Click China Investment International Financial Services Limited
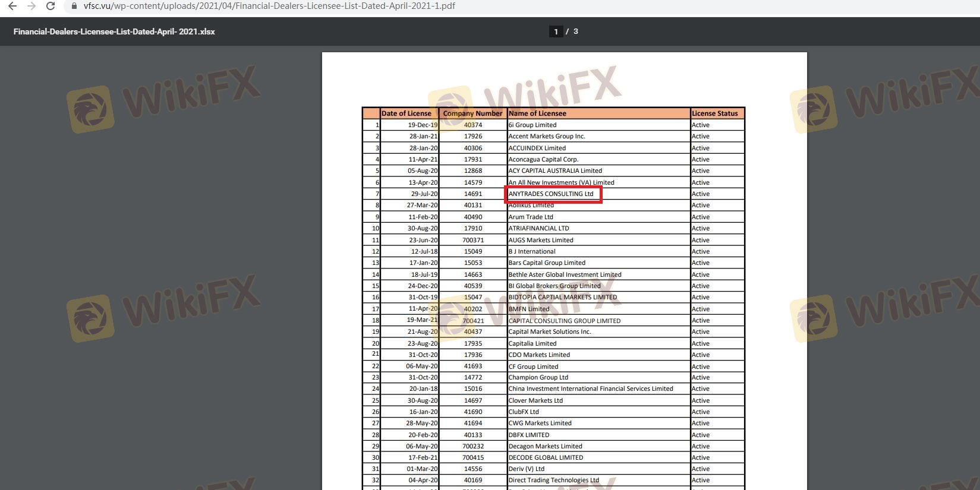Screen dimensions: 980x490 point(591,389)
